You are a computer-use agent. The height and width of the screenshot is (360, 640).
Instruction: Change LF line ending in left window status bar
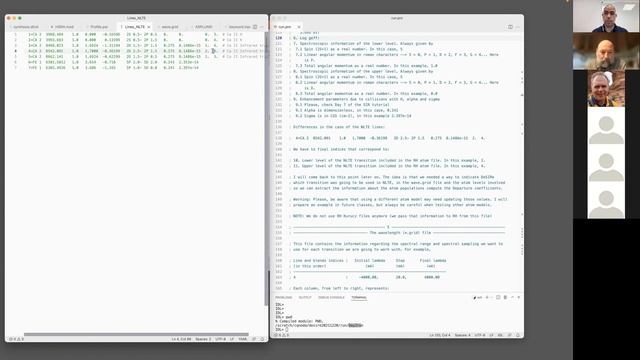tap(232, 339)
